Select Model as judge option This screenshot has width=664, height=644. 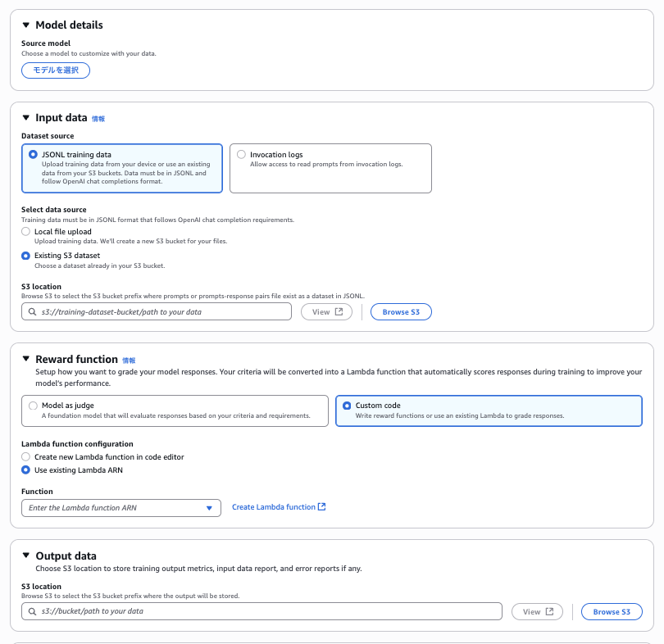(33, 406)
